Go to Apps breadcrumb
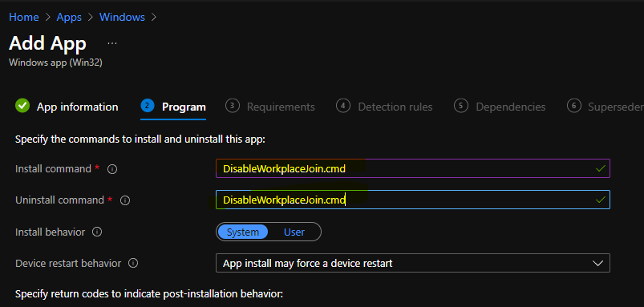This screenshot has width=644, height=307. point(69,18)
